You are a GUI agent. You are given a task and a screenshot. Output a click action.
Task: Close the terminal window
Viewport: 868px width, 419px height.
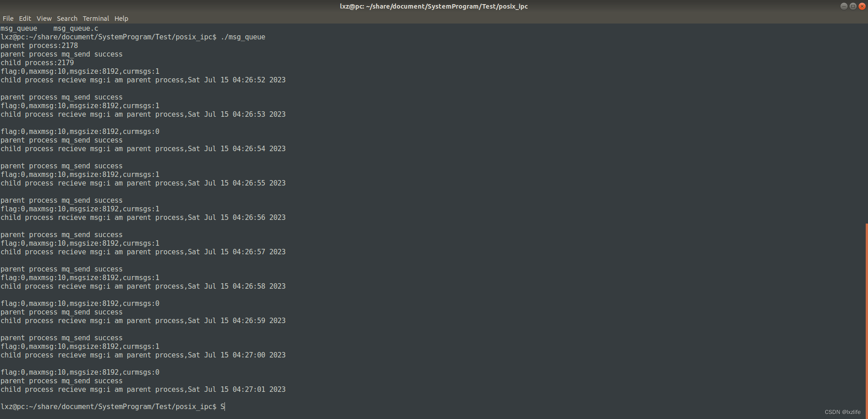(x=862, y=6)
